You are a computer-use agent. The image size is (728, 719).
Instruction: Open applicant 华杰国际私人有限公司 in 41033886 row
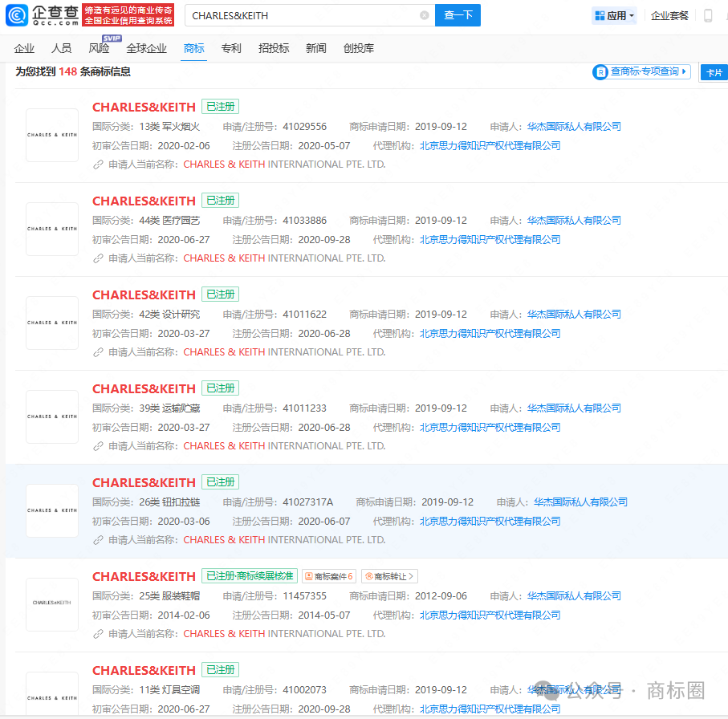tap(574, 220)
